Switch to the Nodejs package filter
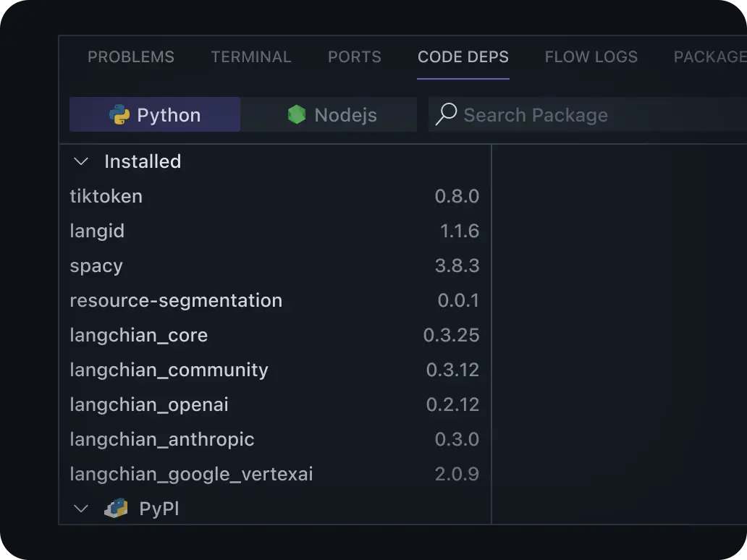The width and height of the screenshot is (747, 560). tap(329, 114)
